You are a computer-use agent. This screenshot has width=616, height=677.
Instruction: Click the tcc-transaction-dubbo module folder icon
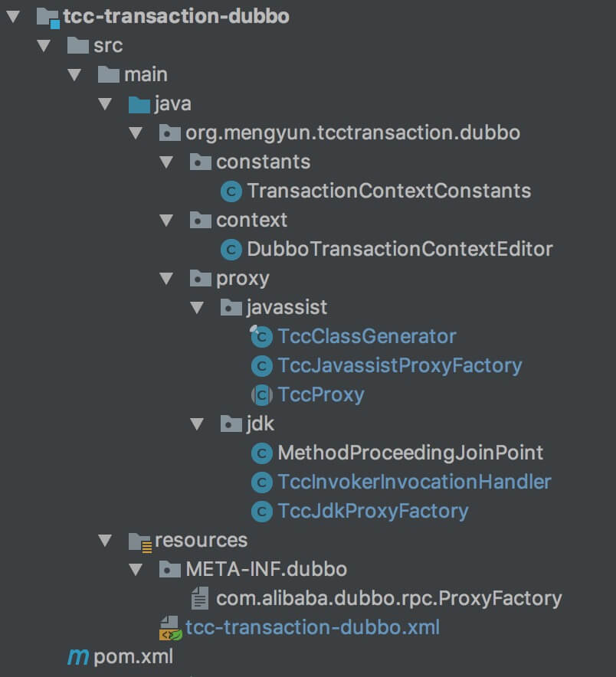point(48,18)
